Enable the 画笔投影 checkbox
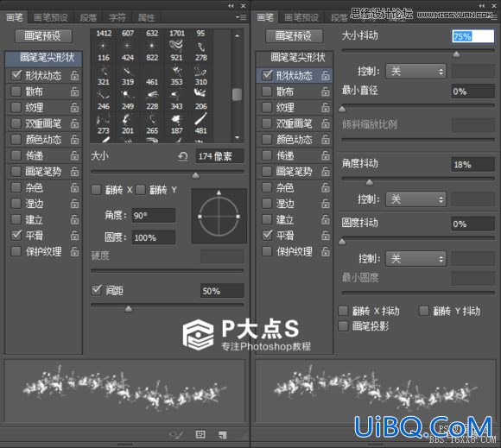 (x=343, y=326)
